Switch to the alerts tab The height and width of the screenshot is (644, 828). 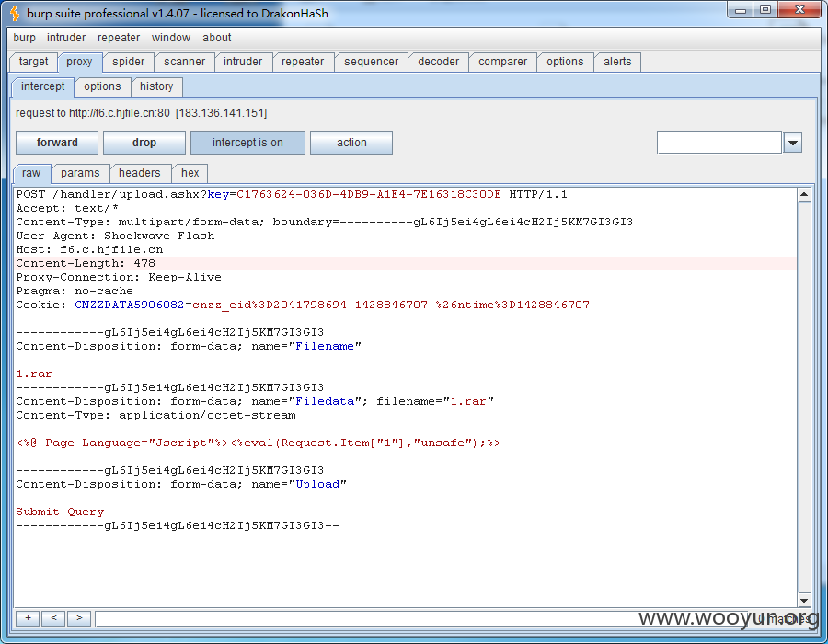tap(617, 62)
